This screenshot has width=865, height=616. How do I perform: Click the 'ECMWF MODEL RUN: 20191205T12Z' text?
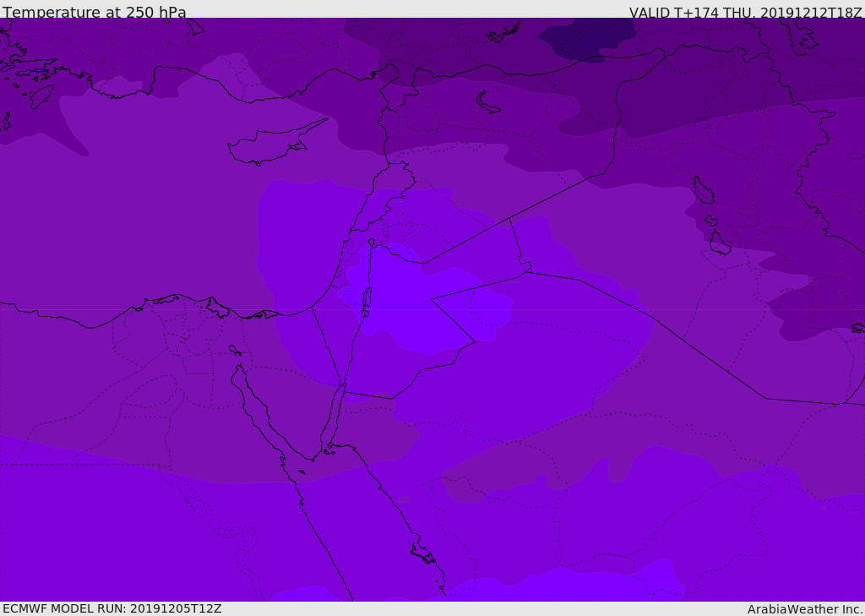112,608
